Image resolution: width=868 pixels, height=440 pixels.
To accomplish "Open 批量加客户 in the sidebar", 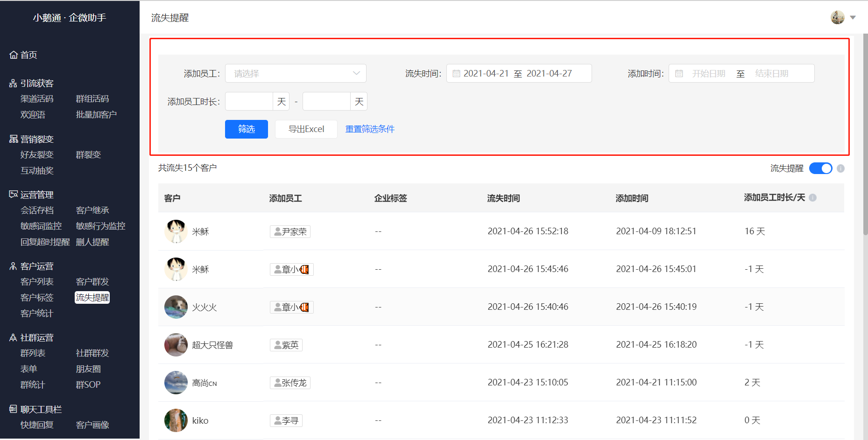I will [x=96, y=115].
